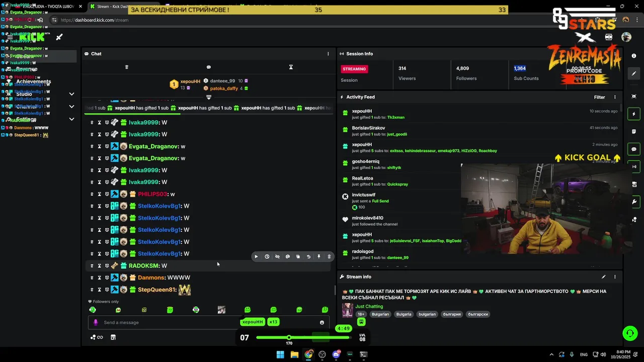Click the pencil edit icon in right sidebar
Screen dimensions: 644x362
point(634,73)
